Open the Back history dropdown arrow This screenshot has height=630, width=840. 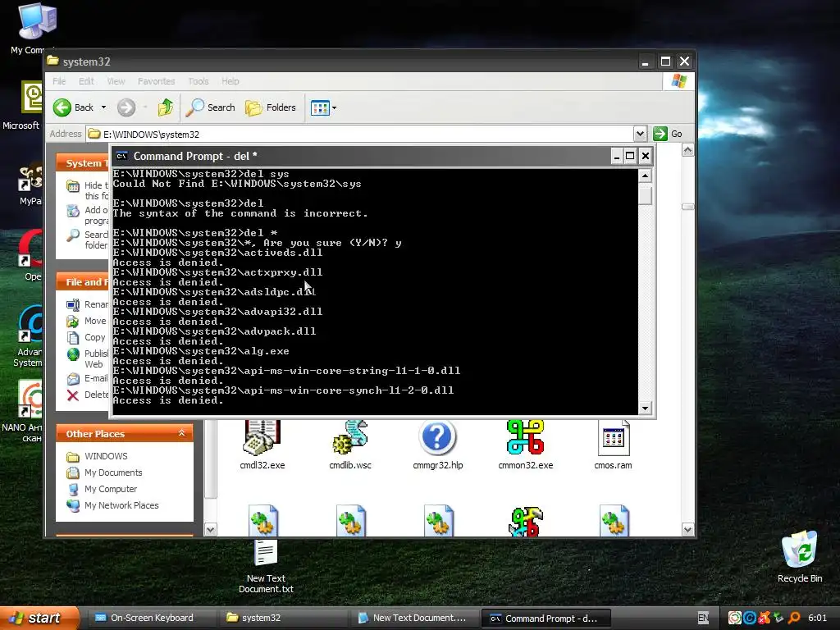104,107
